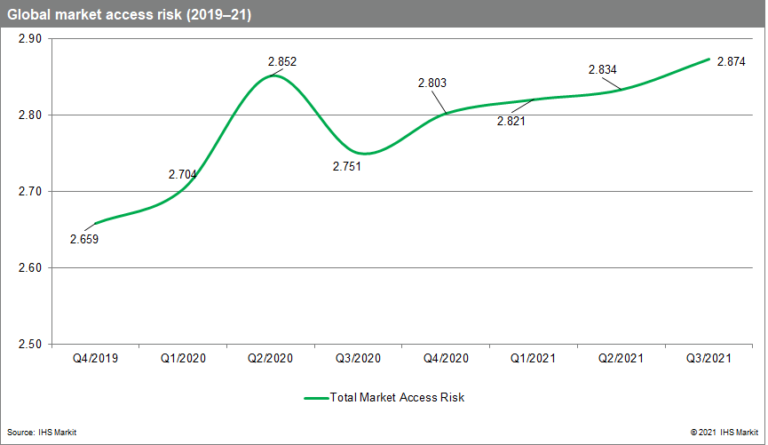Click the 2.874 data label
768x445 pixels.
coord(731,62)
